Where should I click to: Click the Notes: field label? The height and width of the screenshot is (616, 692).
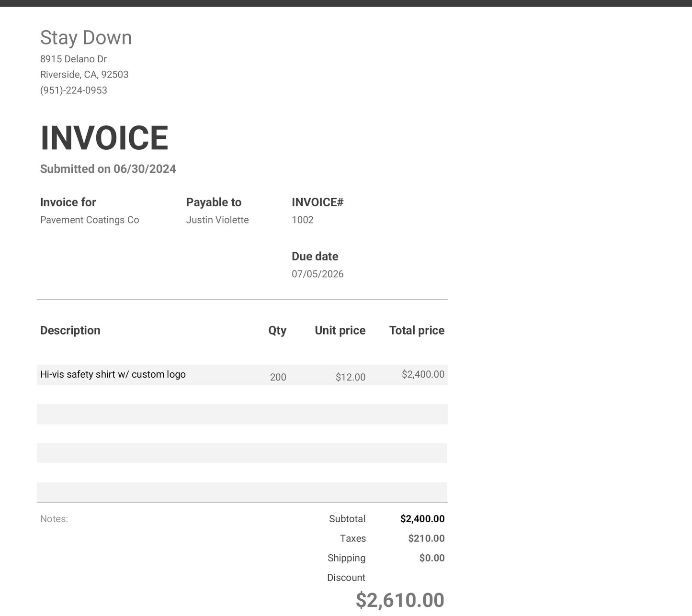[x=54, y=519]
